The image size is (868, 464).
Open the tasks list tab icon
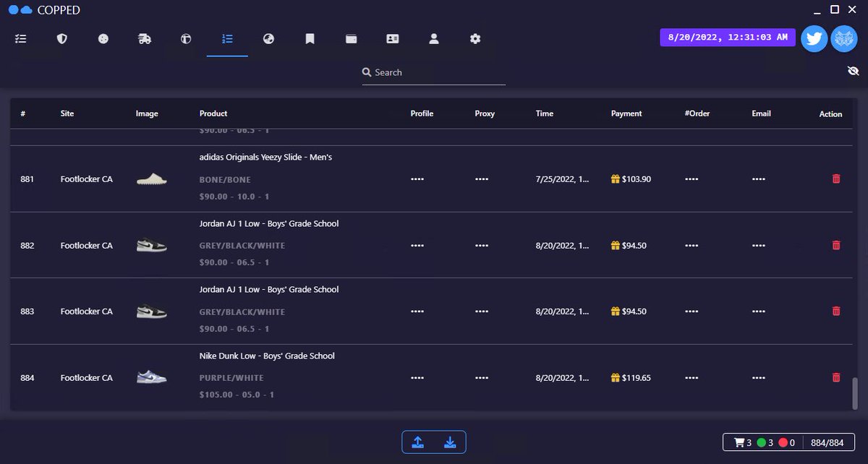[20, 39]
